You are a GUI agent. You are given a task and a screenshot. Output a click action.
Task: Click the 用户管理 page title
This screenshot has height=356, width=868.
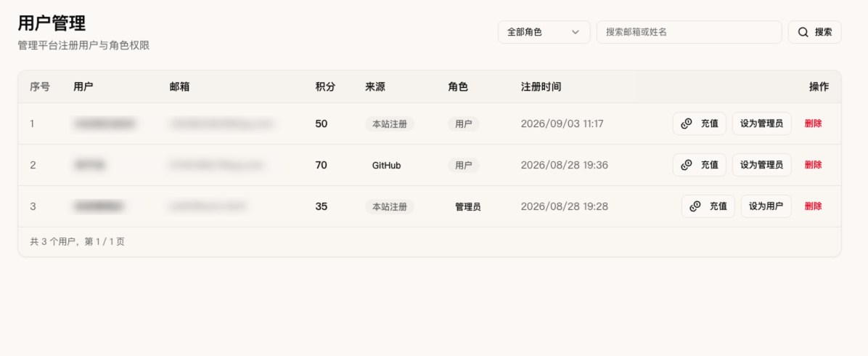[52, 23]
